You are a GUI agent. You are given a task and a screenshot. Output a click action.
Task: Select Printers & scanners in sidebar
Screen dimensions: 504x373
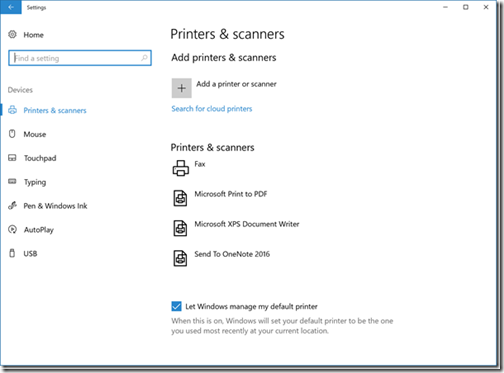click(x=55, y=110)
